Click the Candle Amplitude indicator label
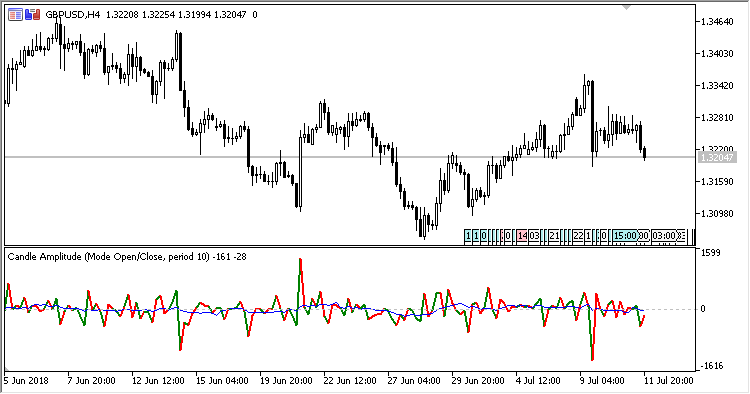This screenshot has height=394, width=750. tap(127, 257)
